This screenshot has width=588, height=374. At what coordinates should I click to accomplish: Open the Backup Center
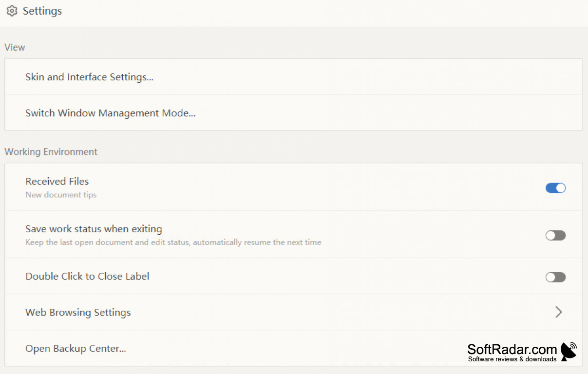pos(76,348)
